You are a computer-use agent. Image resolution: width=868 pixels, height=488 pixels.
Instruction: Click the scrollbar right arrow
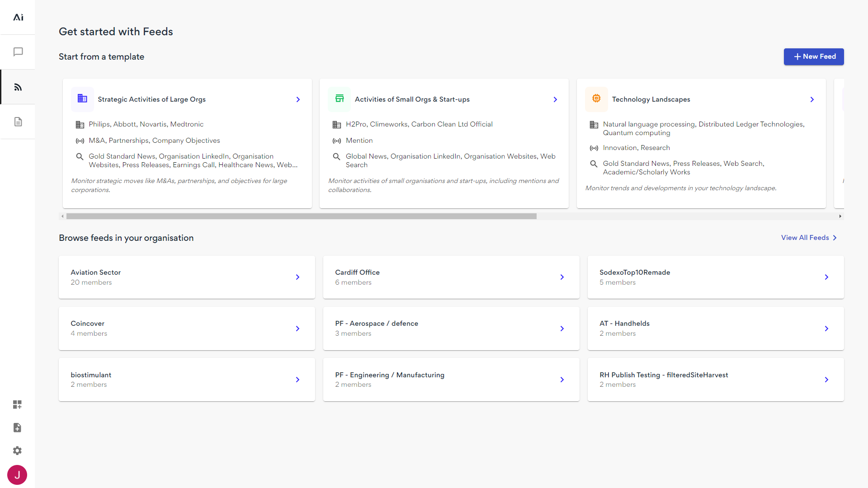click(840, 216)
